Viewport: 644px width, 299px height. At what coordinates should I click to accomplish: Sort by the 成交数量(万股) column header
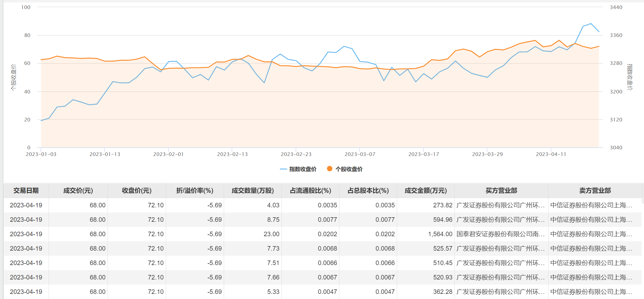tap(253, 191)
